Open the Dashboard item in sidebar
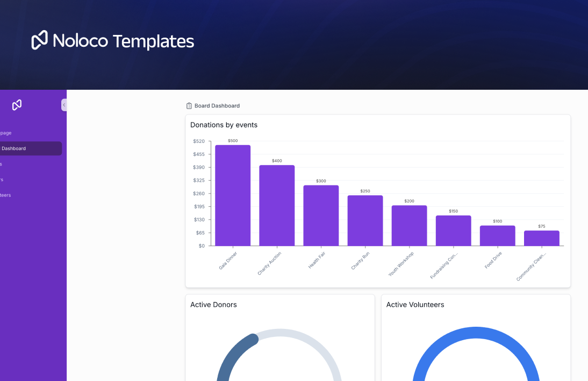 [x=30, y=148]
